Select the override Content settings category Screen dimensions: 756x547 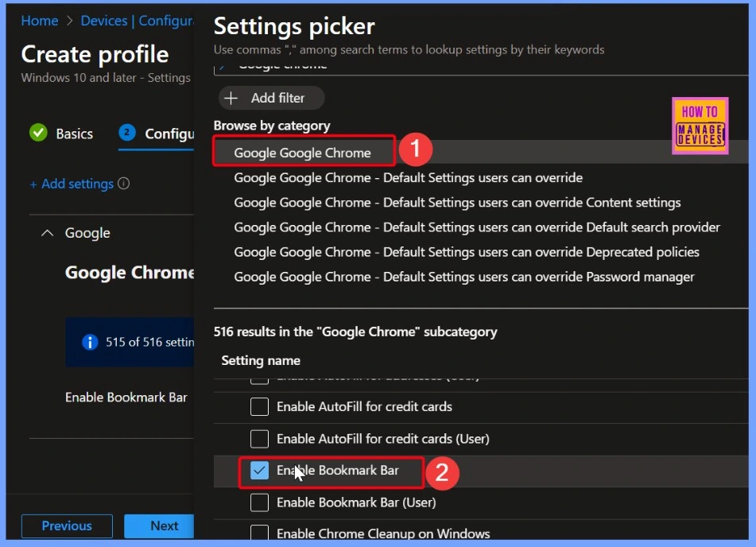tap(457, 203)
